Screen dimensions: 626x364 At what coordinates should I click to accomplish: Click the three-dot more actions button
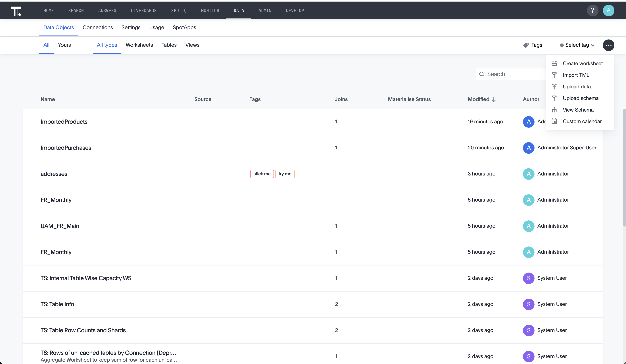click(x=608, y=45)
